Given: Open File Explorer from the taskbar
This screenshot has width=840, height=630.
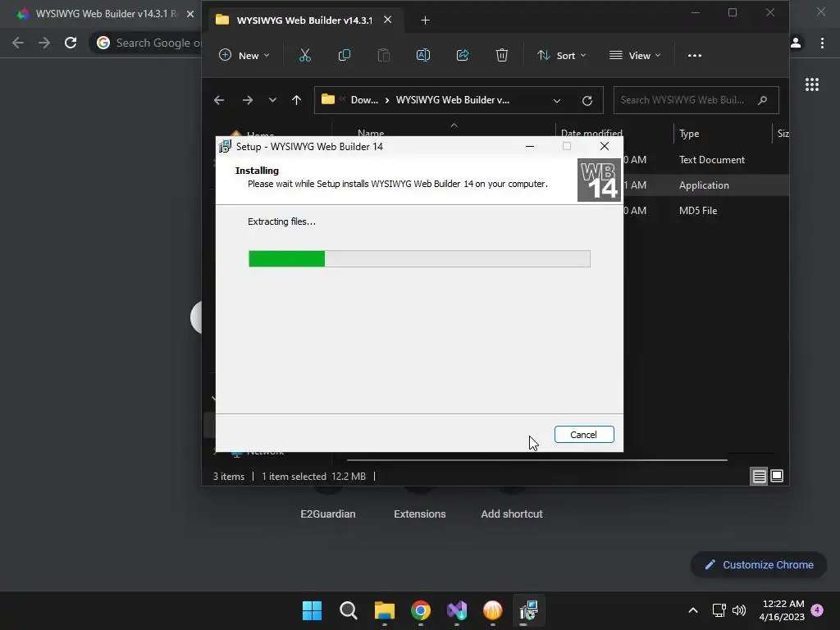Looking at the screenshot, I should (384, 610).
